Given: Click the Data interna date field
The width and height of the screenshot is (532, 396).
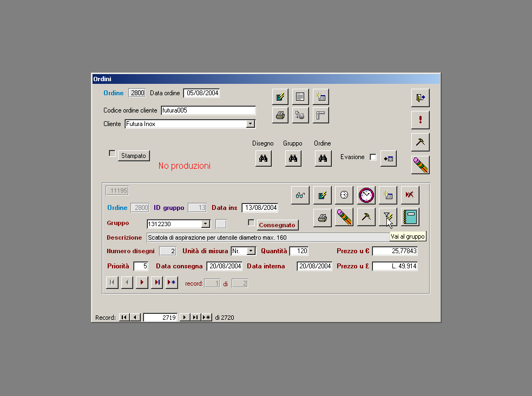Looking at the screenshot, I should (314, 266).
